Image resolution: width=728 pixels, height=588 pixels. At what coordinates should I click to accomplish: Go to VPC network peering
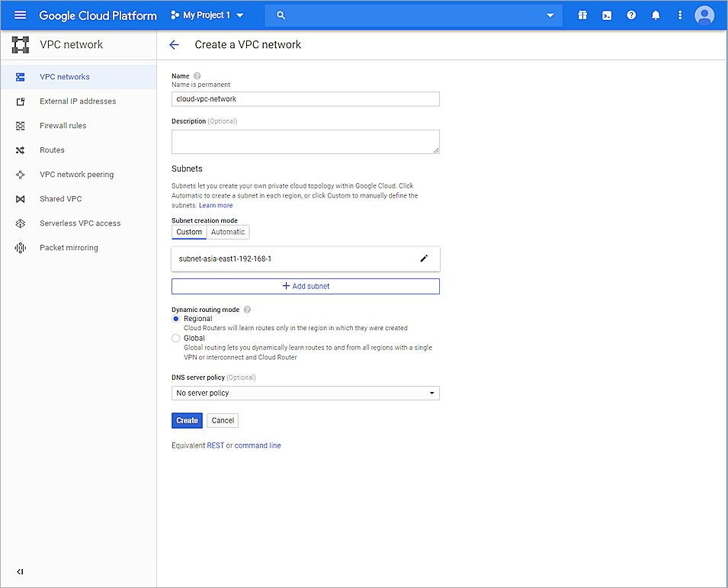pos(76,175)
